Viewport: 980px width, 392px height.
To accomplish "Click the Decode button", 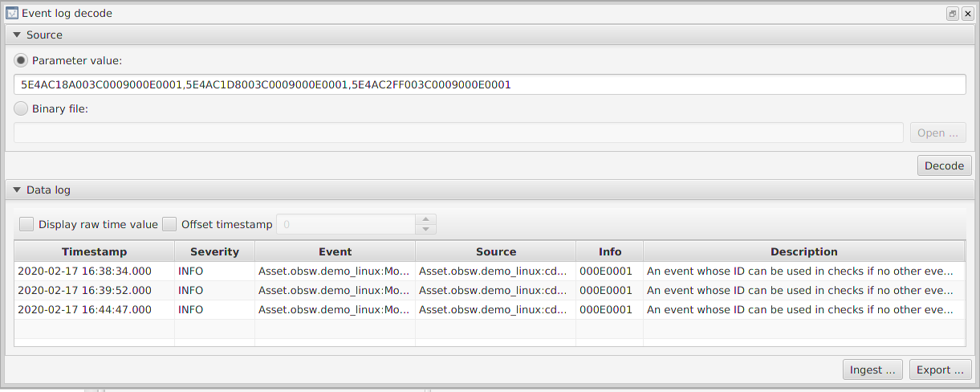I will (x=944, y=165).
